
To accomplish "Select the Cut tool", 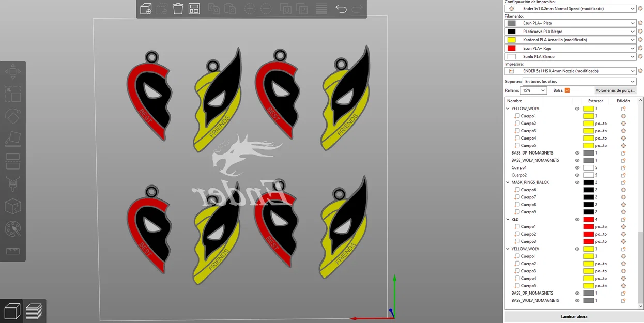I will [12, 161].
